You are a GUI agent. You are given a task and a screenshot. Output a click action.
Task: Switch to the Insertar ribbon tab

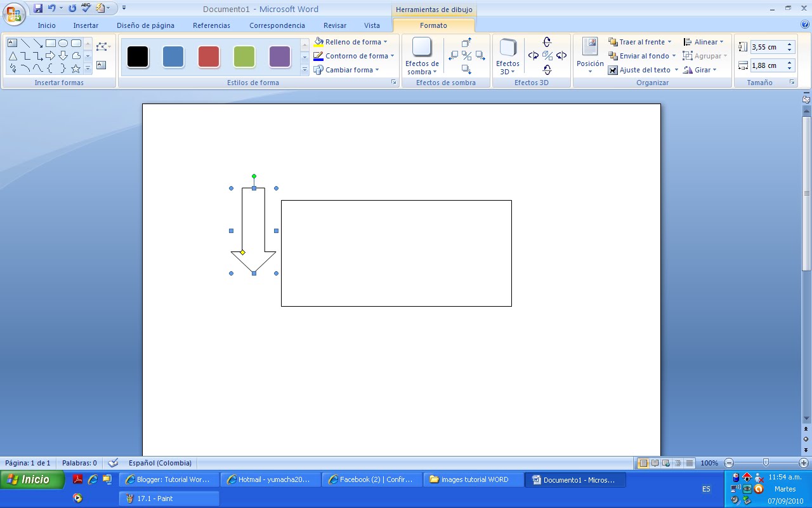[x=86, y=25]
